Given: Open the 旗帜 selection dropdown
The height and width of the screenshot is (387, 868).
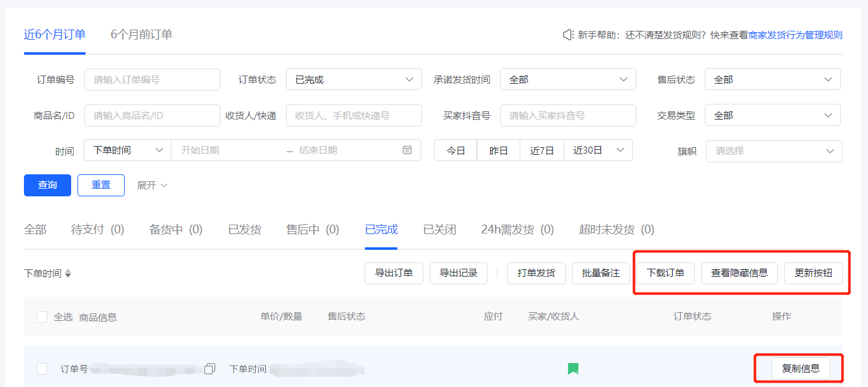Looking at the screenshot, I should pos(774,150).
